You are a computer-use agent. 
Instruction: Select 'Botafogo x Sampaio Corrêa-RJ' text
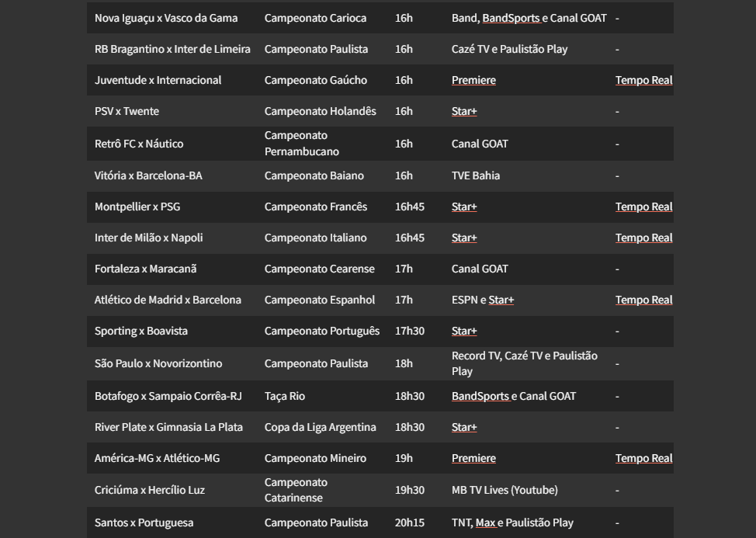[168, 396]
